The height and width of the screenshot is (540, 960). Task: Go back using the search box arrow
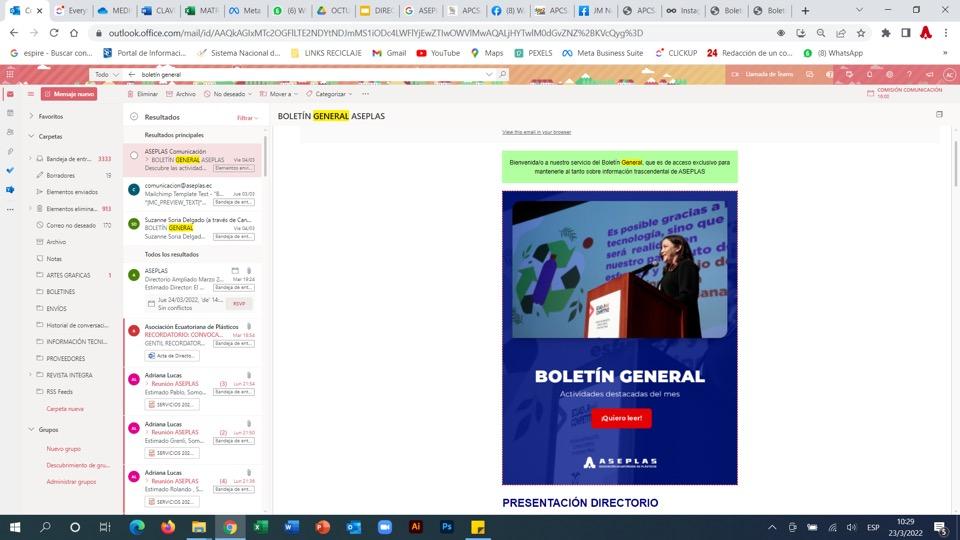pyautogui.click(x=132, y=74)
